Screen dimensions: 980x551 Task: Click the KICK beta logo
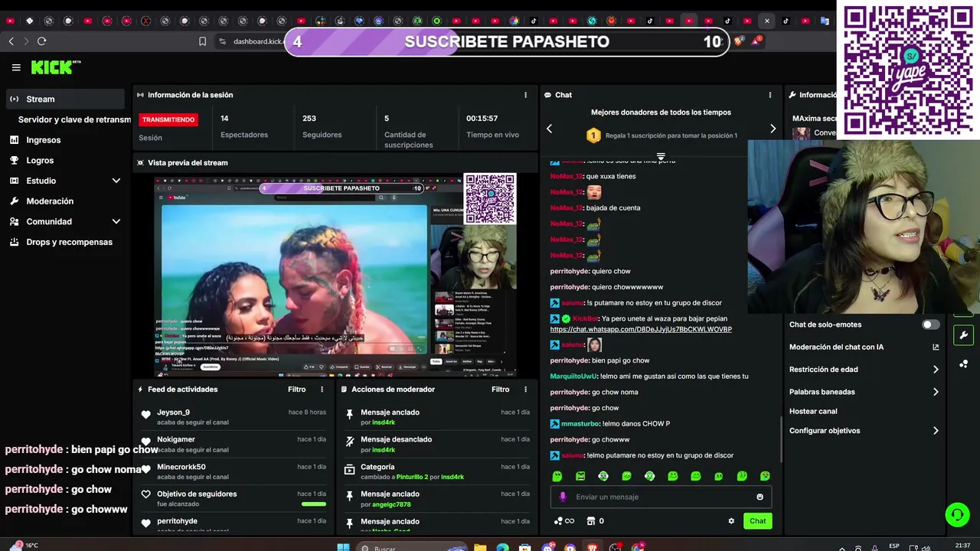(x=56, y=67)
